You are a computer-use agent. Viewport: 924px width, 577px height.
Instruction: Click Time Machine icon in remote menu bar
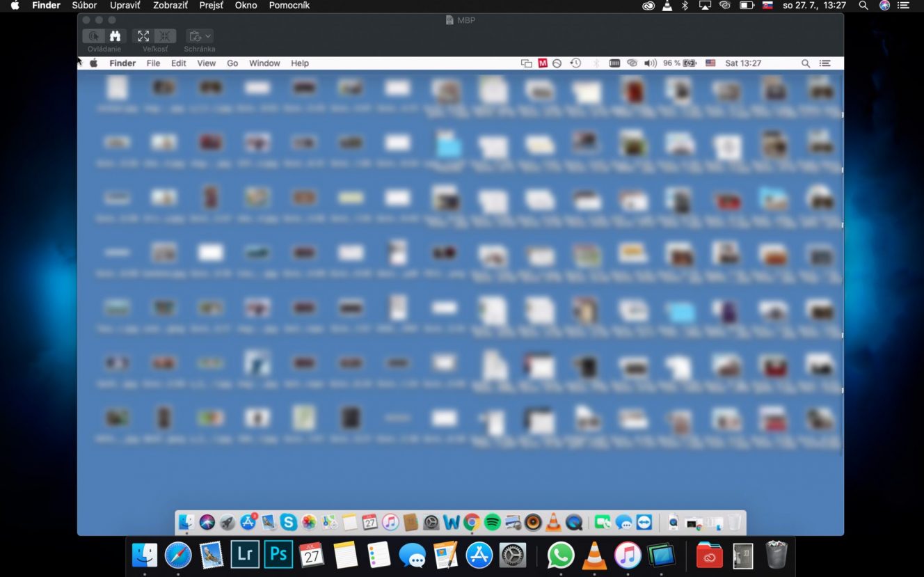pos(575,63)
